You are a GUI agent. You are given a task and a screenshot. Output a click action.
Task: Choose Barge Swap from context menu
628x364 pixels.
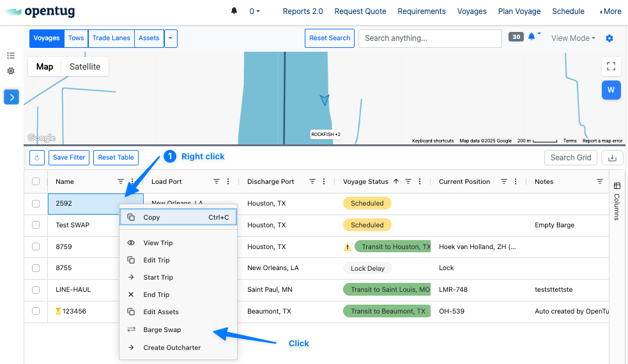[x=178, y=330]
